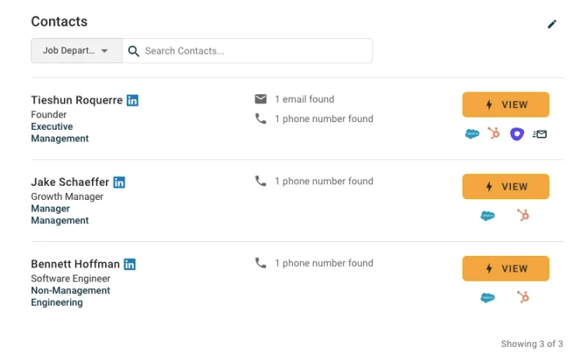Viewport: 588px width, 364px height.
Task: Export Bennett Hoffman to Salesforce
Action: (x=488, y=298)
